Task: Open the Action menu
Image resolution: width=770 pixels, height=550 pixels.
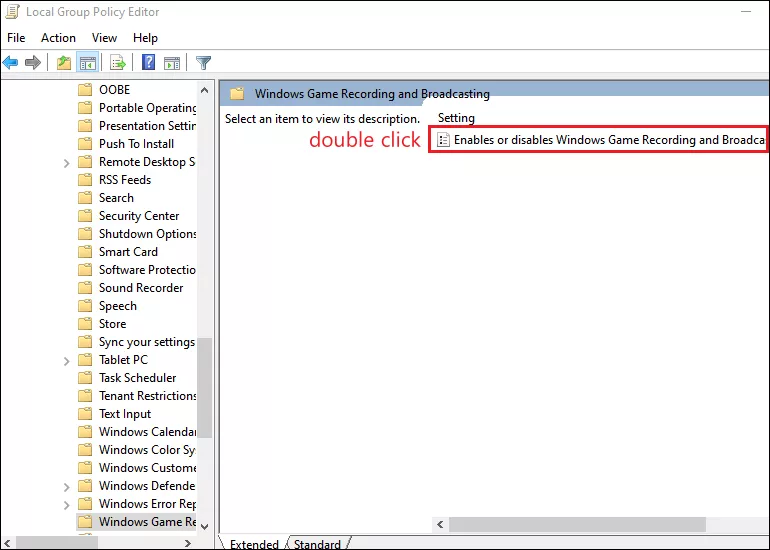Action: tap(58, 38)
